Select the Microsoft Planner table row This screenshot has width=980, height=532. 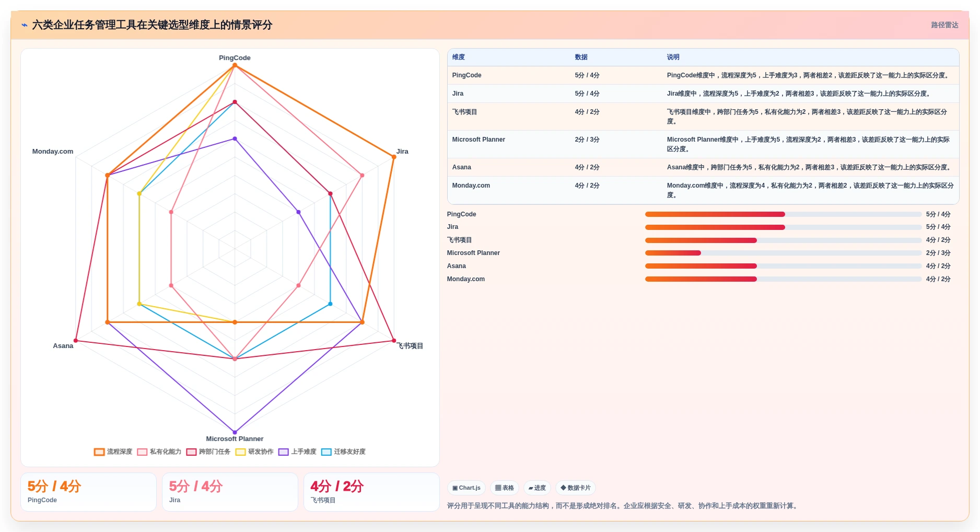703,144
